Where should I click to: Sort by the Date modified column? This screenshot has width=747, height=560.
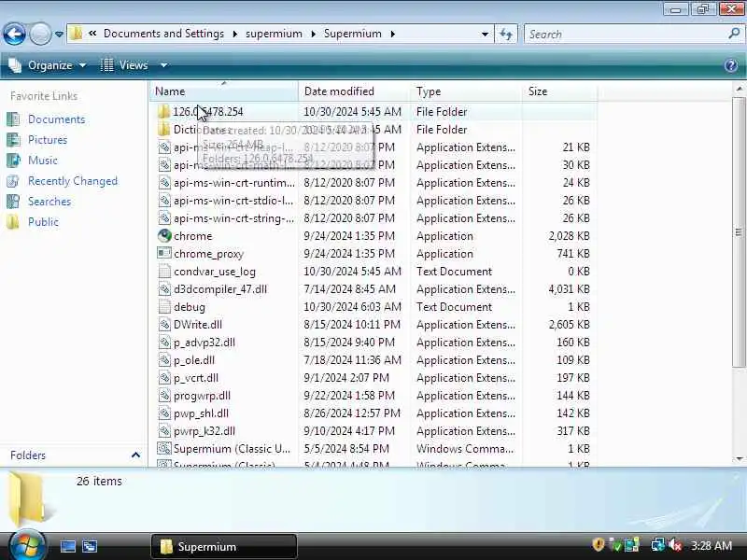coord(355,91)
